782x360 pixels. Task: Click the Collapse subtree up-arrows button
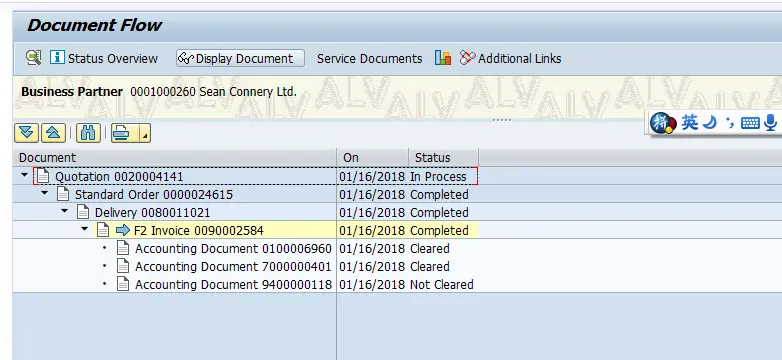point(53,133)
